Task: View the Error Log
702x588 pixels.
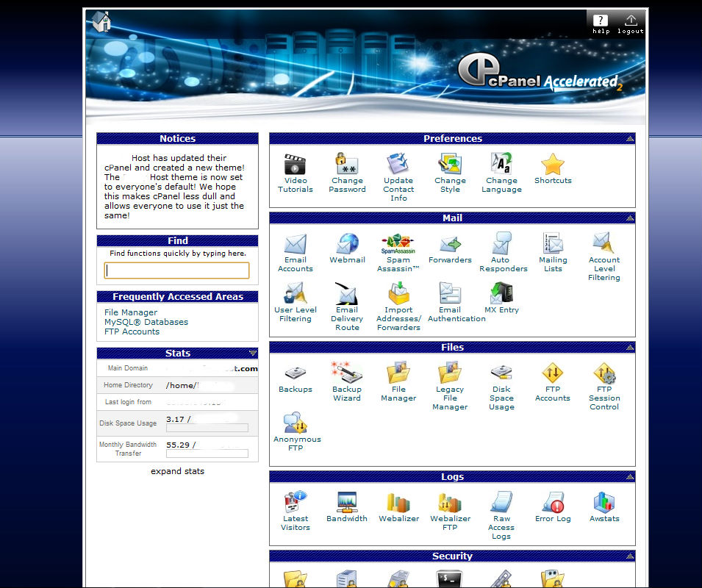Action: [553, 505]
